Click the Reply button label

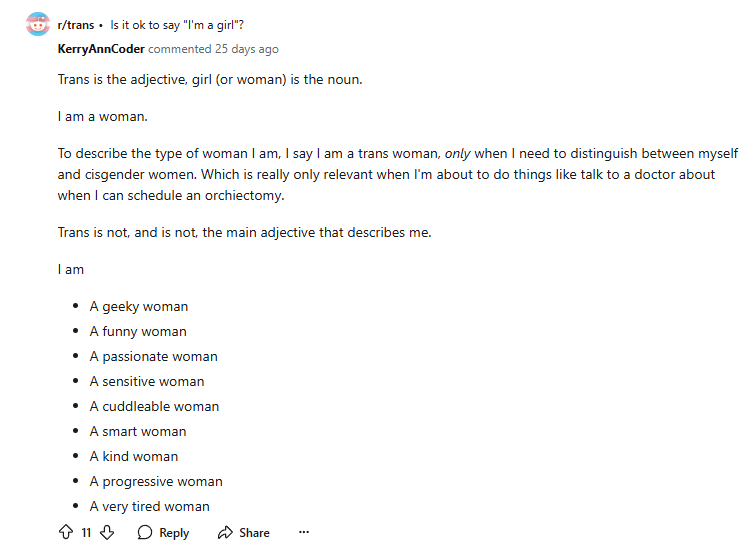174,533
